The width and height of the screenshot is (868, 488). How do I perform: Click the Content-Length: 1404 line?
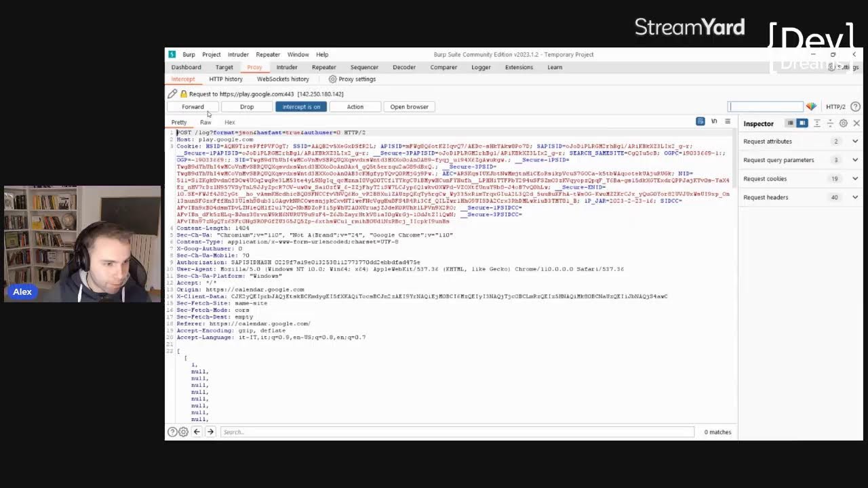(213, 228)
